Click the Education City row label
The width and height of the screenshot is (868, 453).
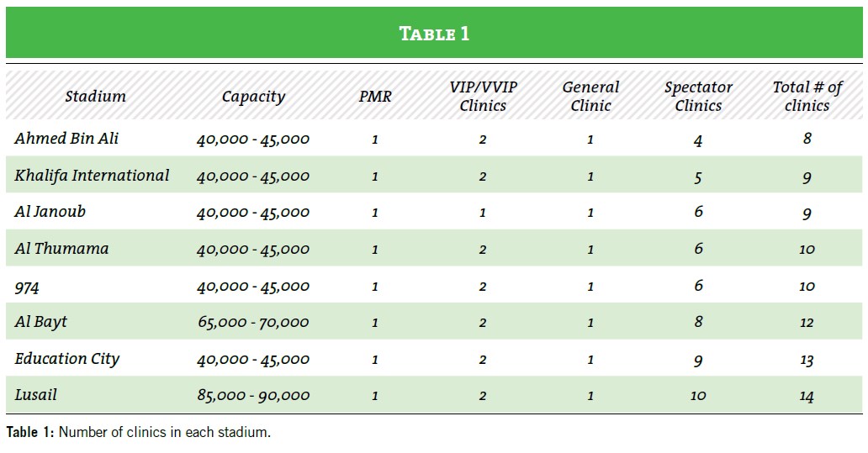coord(67,359)
